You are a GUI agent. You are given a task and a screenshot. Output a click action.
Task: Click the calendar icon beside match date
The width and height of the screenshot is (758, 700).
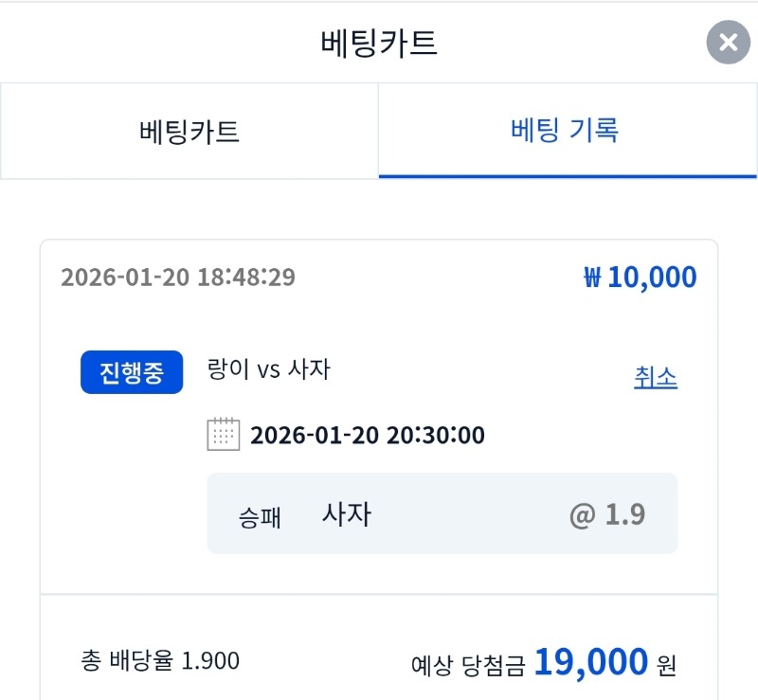223,435
